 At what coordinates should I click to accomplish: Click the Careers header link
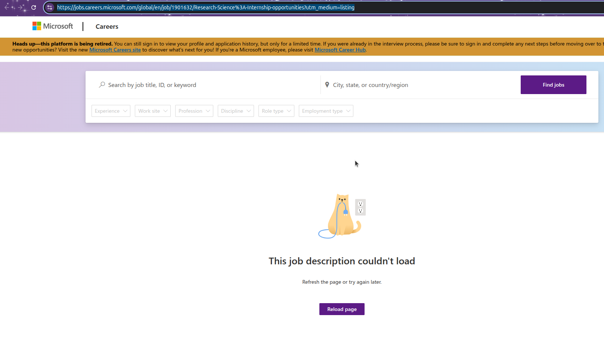107,27
